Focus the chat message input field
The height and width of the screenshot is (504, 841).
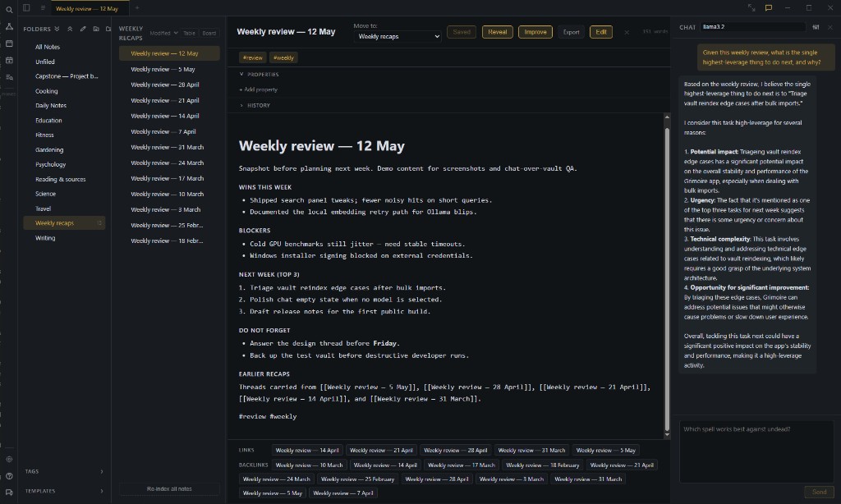(756, 451)
